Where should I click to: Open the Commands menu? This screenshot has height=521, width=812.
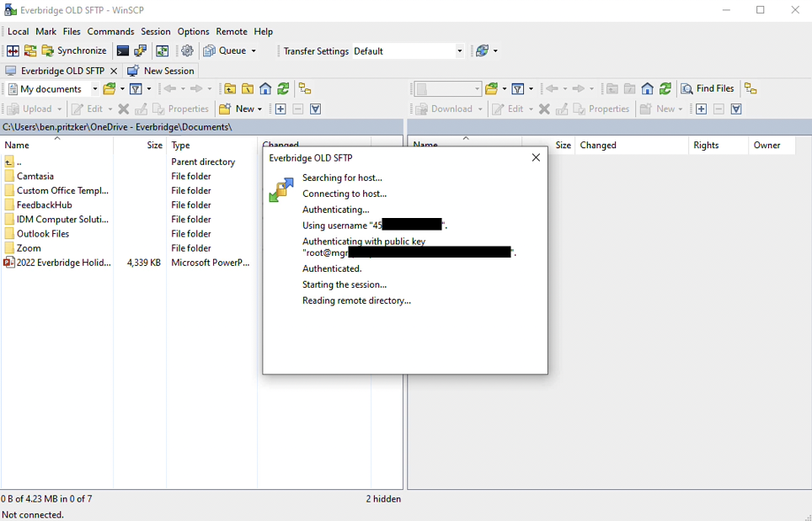(110, 32)
